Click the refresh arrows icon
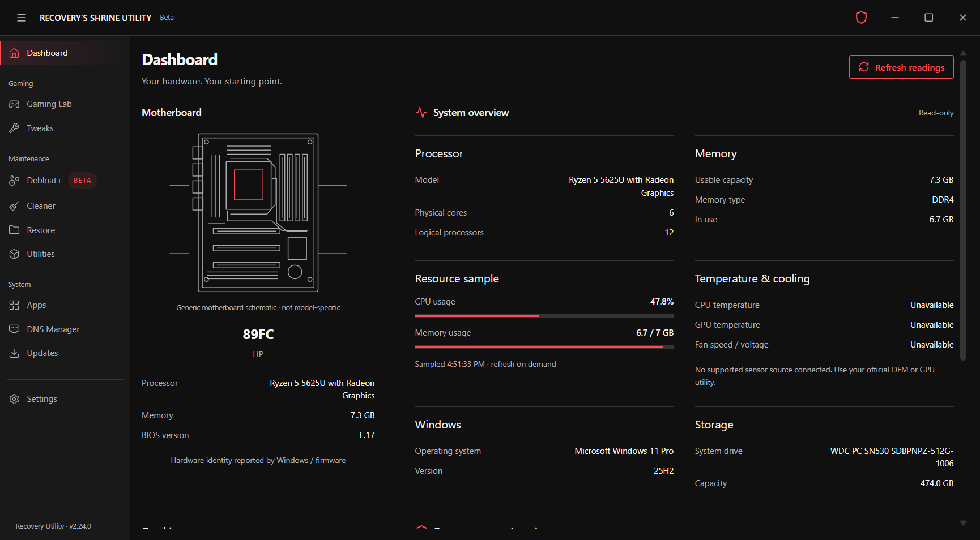The width and height of the screenshot is (980, 540). [864, 67]
